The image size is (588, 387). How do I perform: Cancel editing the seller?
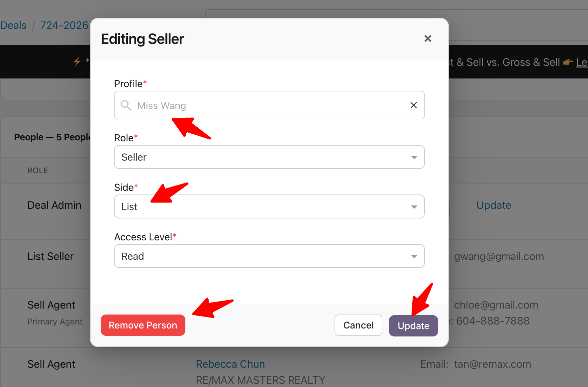coord(358,325)
